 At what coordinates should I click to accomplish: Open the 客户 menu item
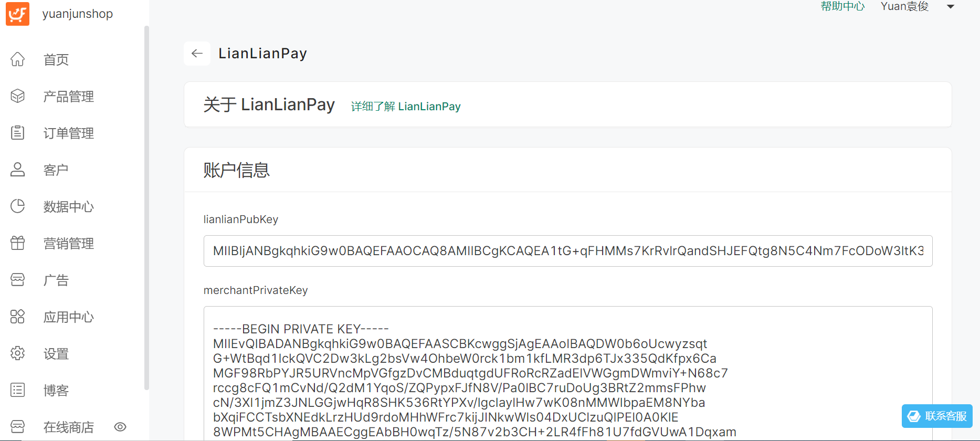[56, 170]
